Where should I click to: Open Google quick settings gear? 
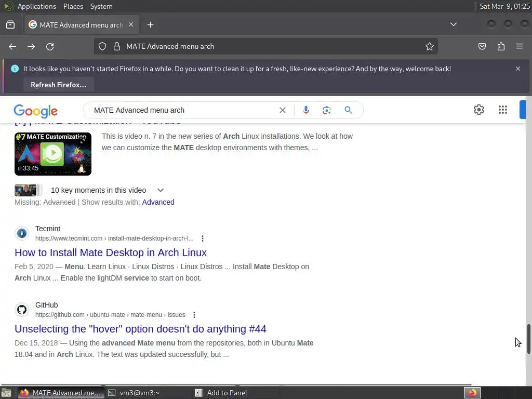coord(478,110)
